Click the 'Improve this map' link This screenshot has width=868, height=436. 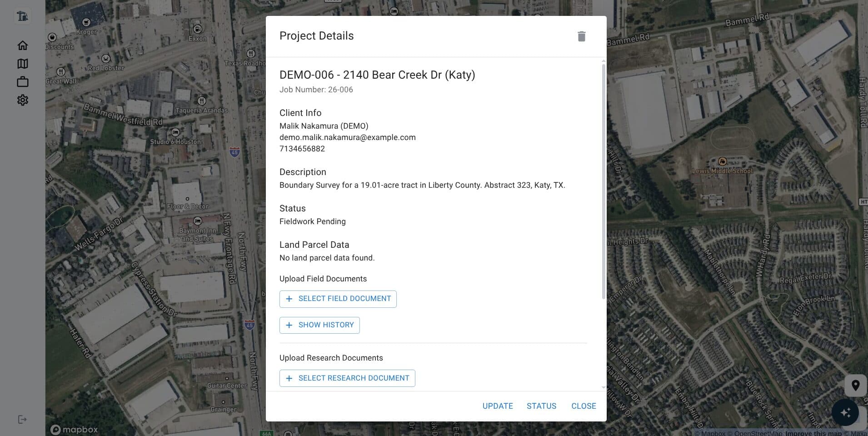813,433
